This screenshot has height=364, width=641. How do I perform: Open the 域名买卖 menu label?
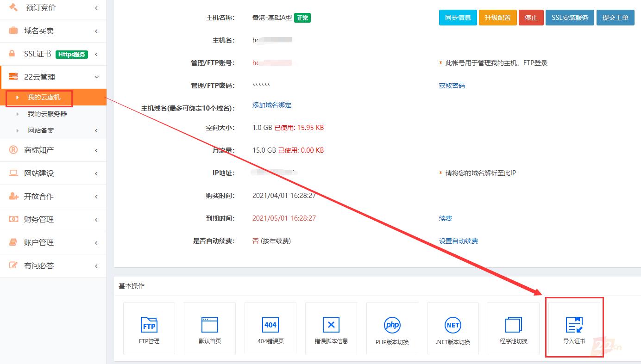[x=39, y=31]
